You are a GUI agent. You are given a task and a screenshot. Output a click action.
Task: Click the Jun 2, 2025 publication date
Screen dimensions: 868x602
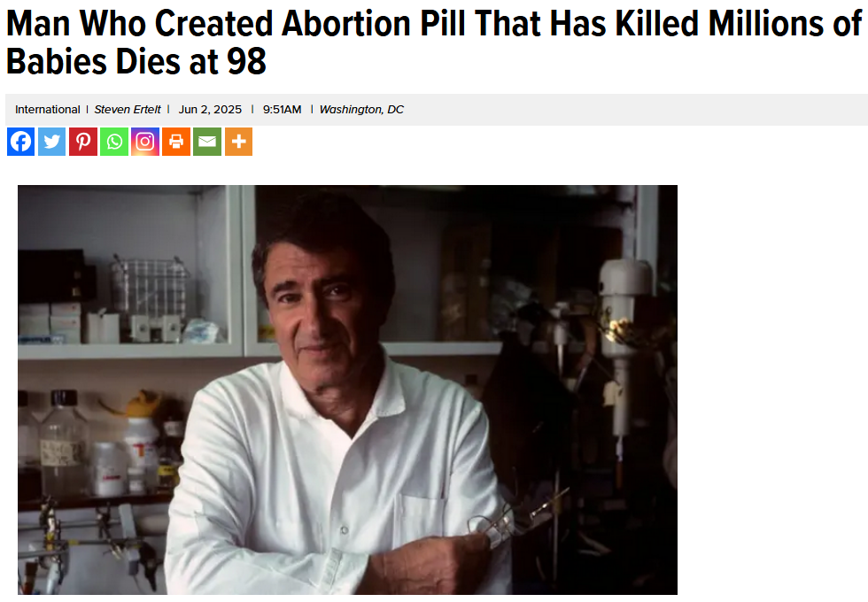click(x=210, y=110)
